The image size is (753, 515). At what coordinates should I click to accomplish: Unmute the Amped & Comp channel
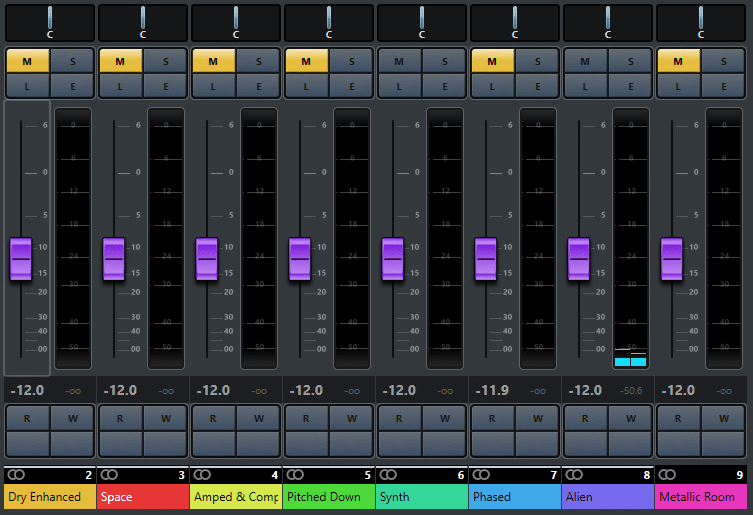(x=214, y=61)
